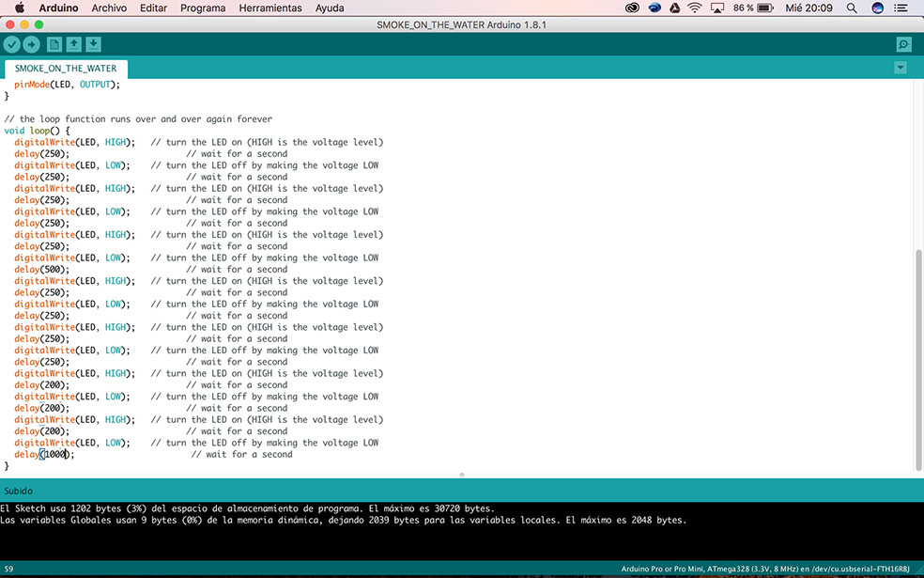Click the window title SMOKE_ON_THE_WATER Arduino 1.8.1
The image size is (924, 578).
pyautogui.click(x=461, y=24)
